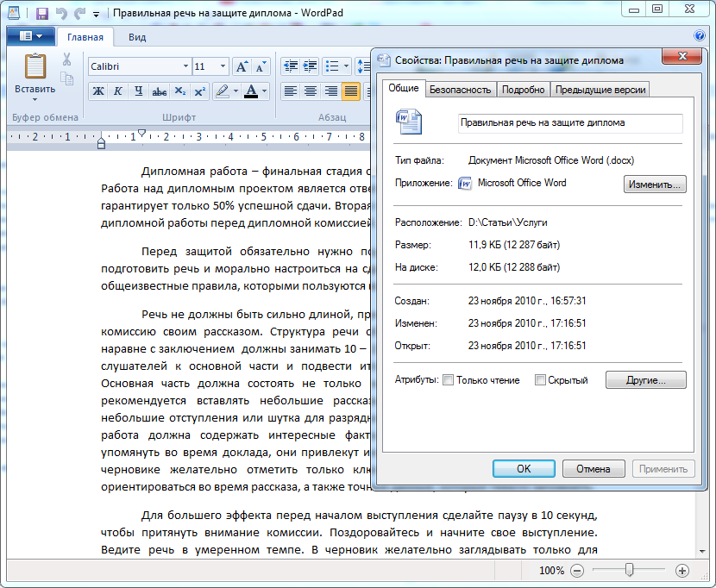Toggle bold formatting (Ж)
716x588 pixels.
pos(97,91)
